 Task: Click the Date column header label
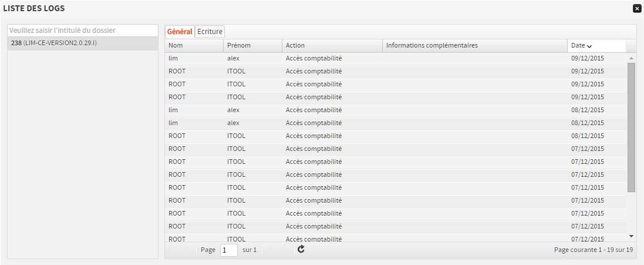pyautogui.click(x=578, y=46)
